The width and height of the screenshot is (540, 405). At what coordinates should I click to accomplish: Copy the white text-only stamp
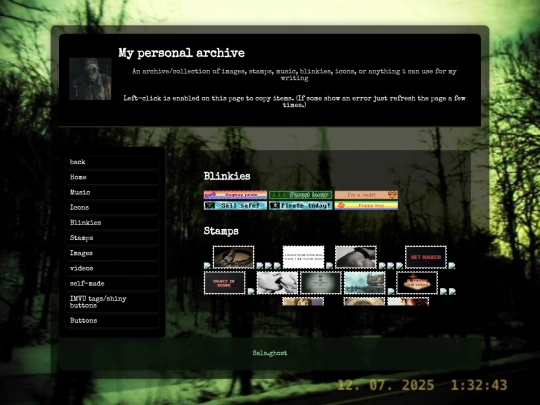(x=303, y=257)
